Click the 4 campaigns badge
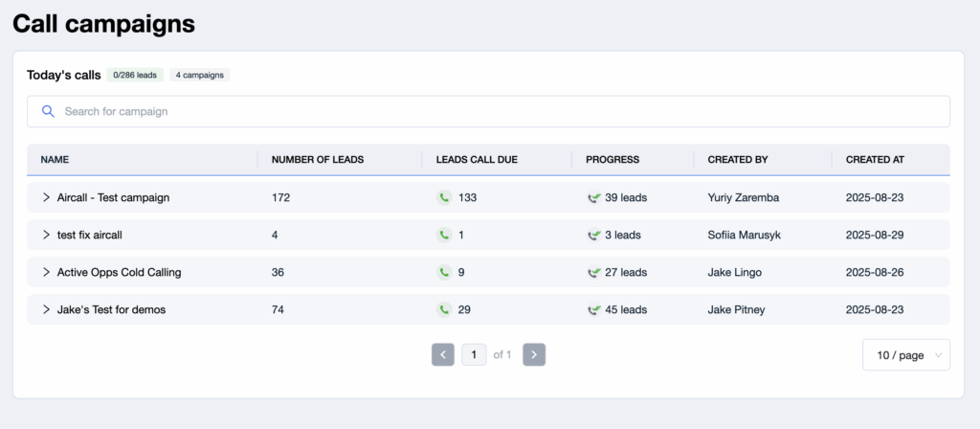980x429 pixels. coord(200,75)
